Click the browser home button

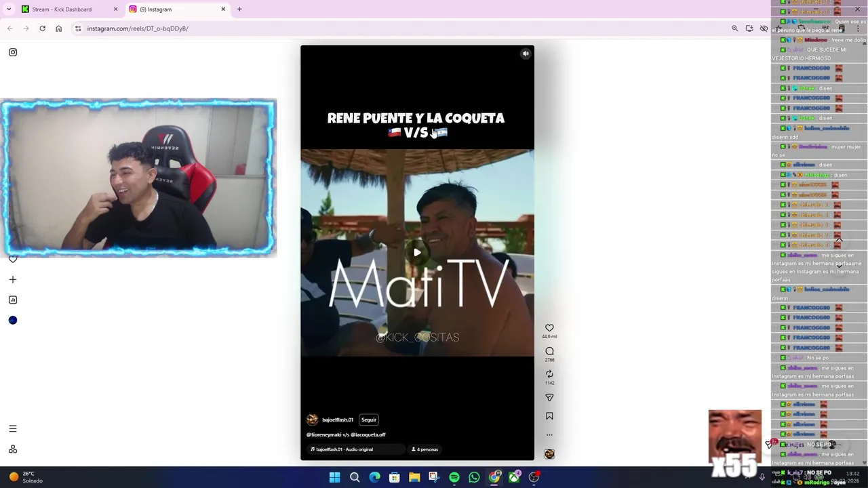(x=58, y=28)
